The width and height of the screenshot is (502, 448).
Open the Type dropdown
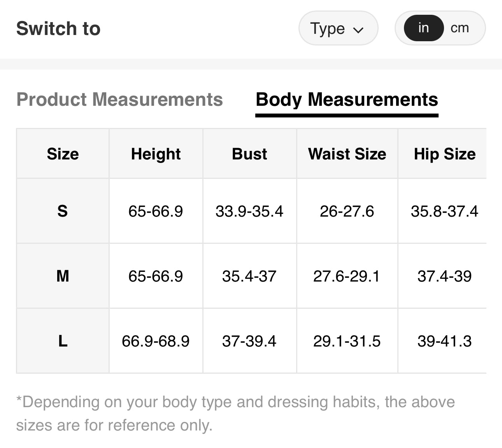[337, 28]
